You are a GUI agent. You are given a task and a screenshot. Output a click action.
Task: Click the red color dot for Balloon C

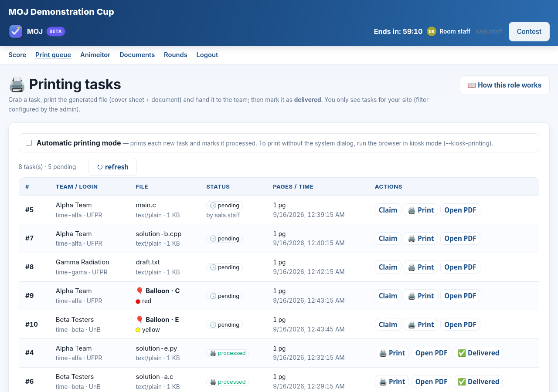(x=138, y=301)
